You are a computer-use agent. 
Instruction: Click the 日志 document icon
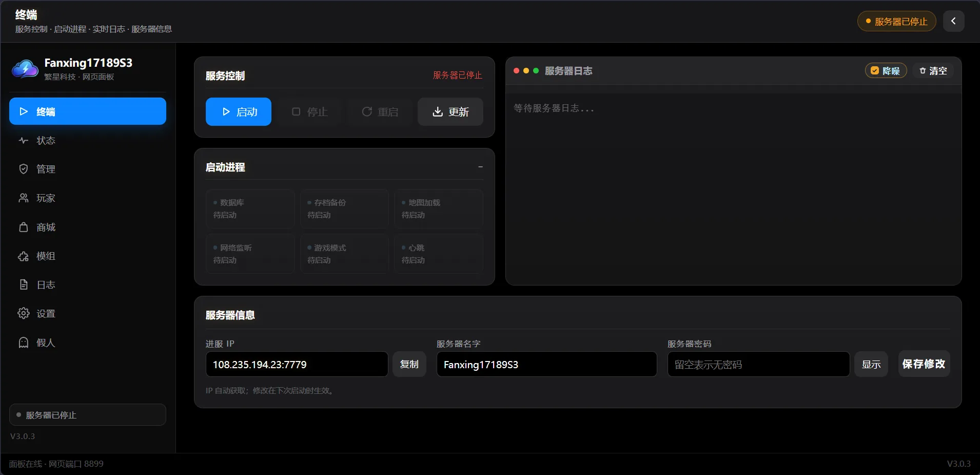(24, 284)
